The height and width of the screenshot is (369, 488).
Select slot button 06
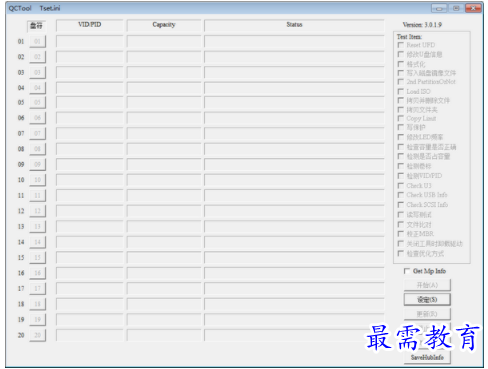(x=37, y=118)
